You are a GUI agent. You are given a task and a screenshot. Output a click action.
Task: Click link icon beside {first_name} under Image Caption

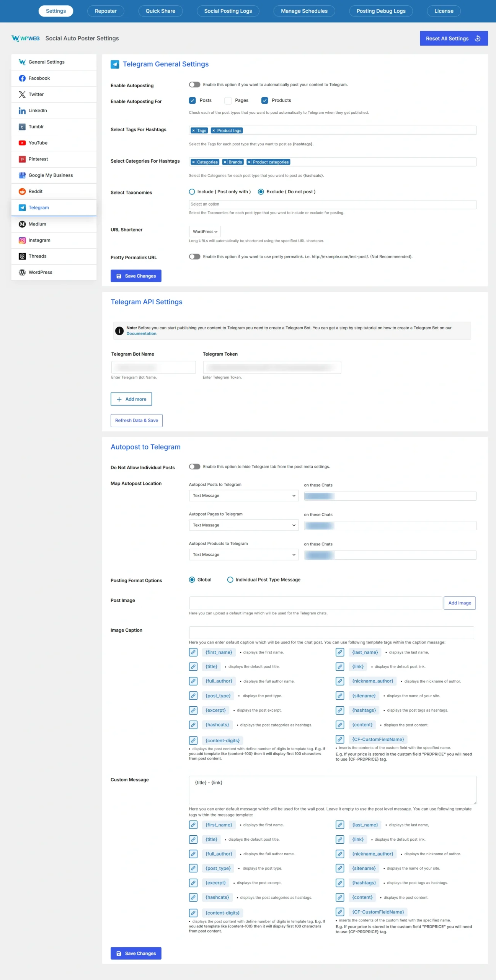click(x=193, y=652)
